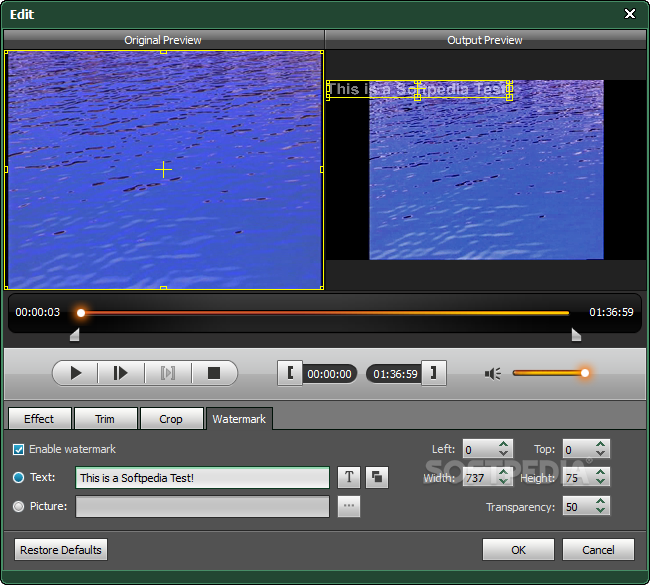The image size is (650, 585).
Task: Click the grayed play-segment bracket button
Action: [x=167, y=373]
